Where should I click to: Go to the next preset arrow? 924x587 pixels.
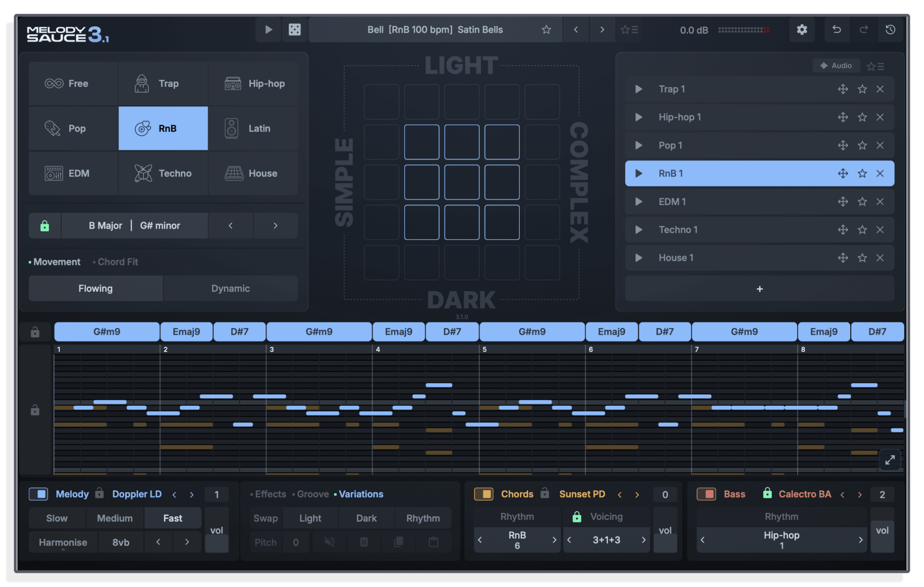click(602, 30)
